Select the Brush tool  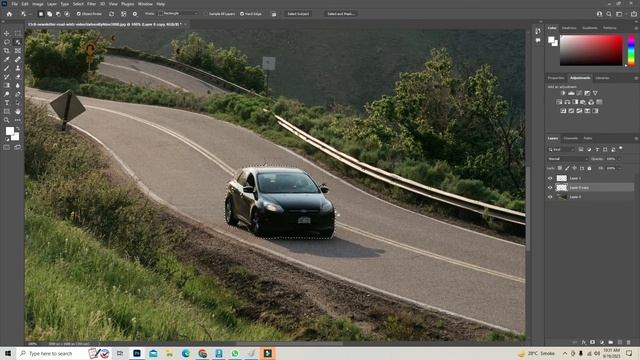coord(7,68)
